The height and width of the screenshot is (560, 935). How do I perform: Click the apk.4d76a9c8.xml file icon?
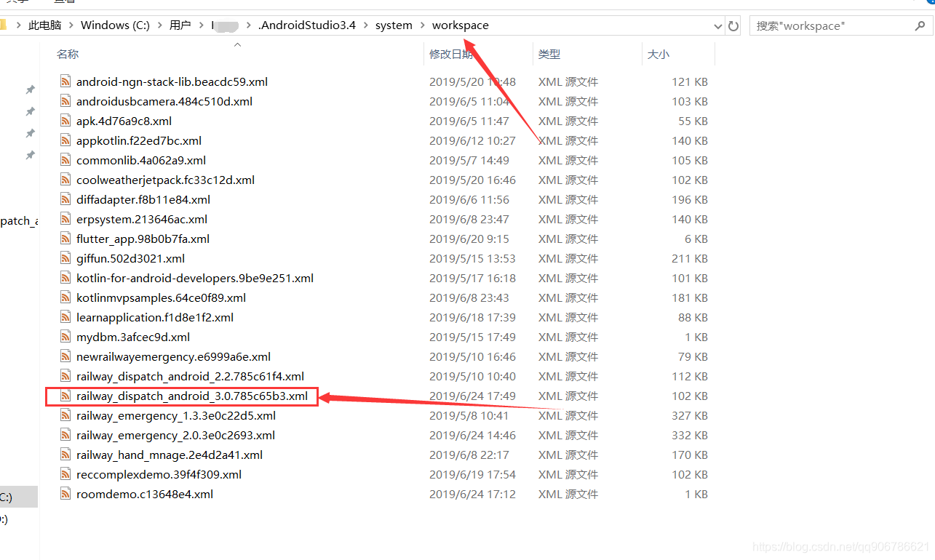click(65, 121)
